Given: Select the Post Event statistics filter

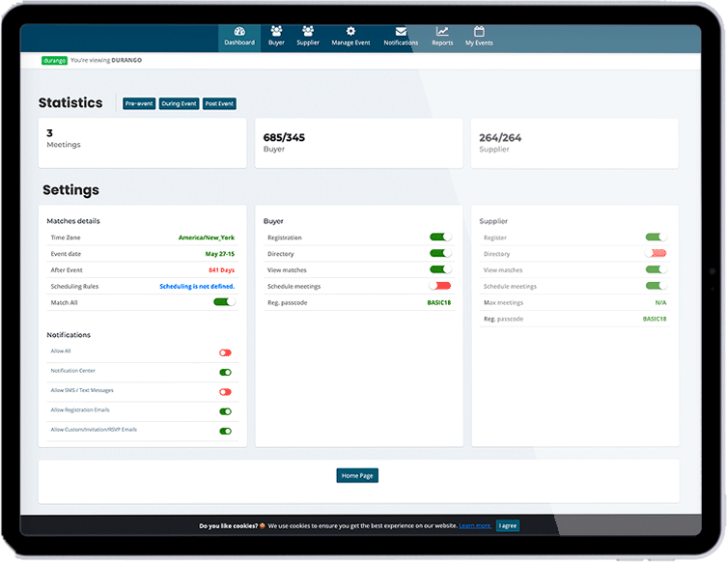Looking at the screenshot, I should 219,103.
